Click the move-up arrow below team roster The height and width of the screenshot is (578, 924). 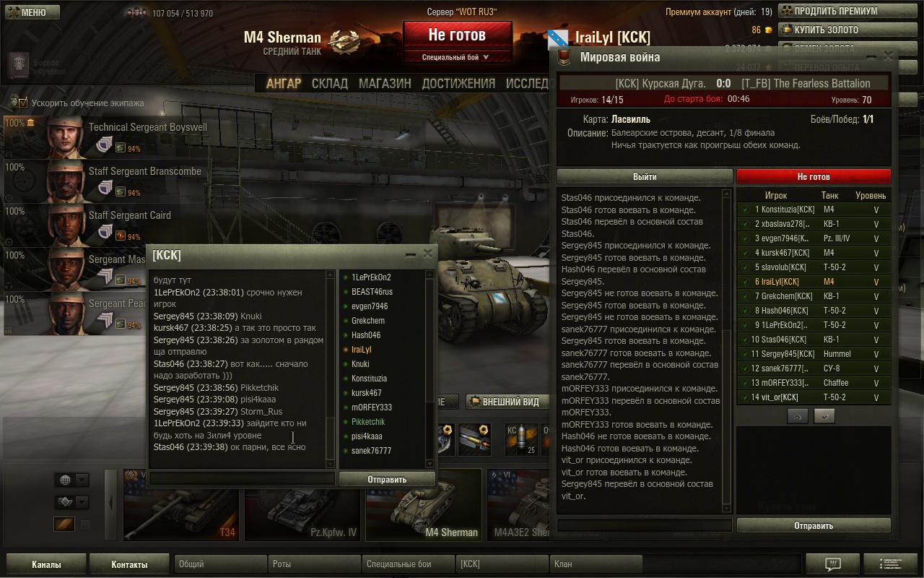798,416
